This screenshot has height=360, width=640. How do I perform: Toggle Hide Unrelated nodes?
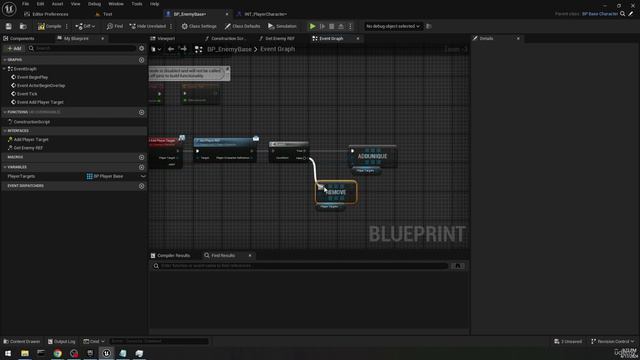tap(148, 26)
